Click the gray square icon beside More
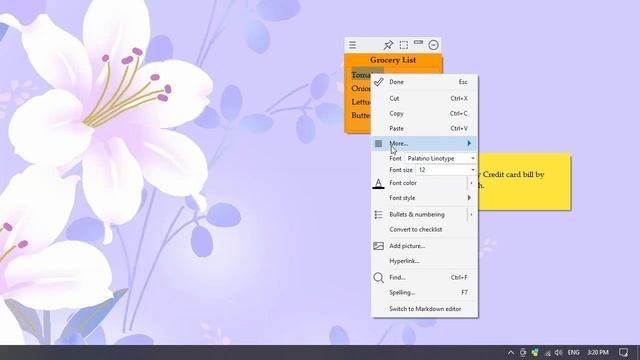Viewport: 640px width, 360px height. (378, 143)
